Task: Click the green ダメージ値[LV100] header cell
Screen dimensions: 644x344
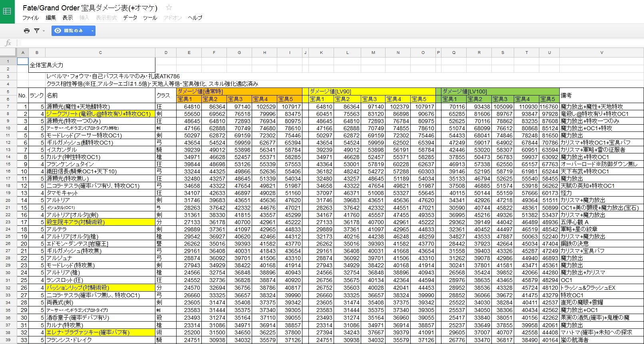Action: coord(500,91)
